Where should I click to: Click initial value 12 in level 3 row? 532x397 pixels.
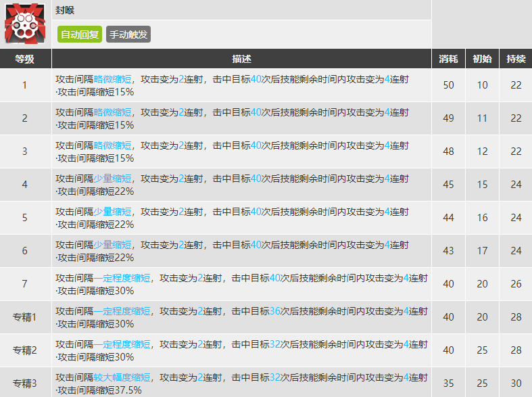pos(482,151)
